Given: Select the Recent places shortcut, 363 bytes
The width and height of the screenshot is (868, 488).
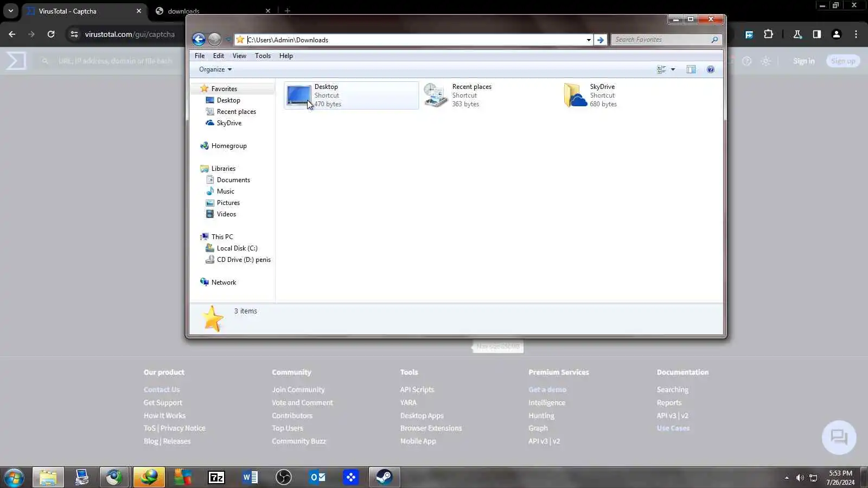Looking at the screenshot, I should [489, 95].
